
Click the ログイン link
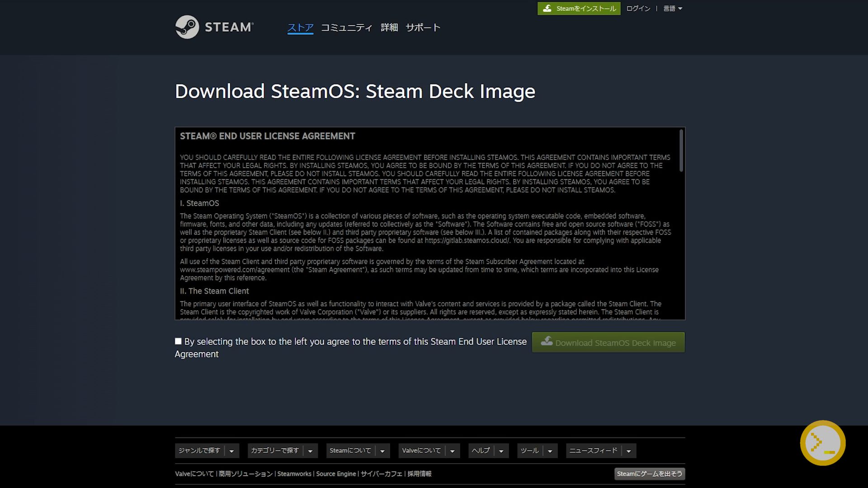(638, 9)
